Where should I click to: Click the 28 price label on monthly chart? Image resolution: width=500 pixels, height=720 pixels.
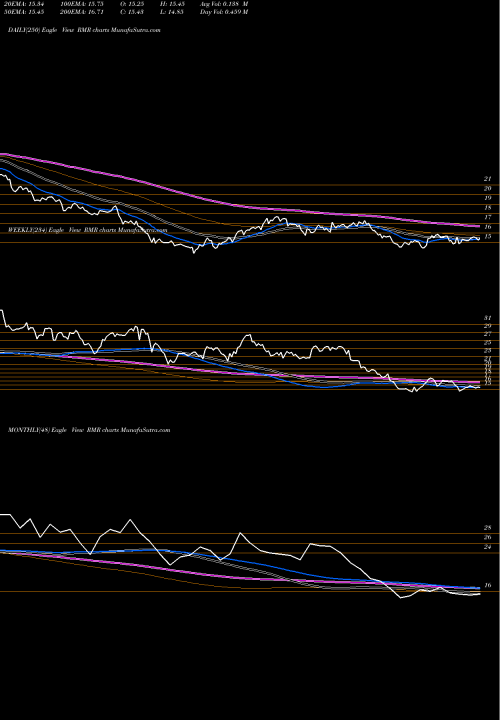(x=488, y=528)
